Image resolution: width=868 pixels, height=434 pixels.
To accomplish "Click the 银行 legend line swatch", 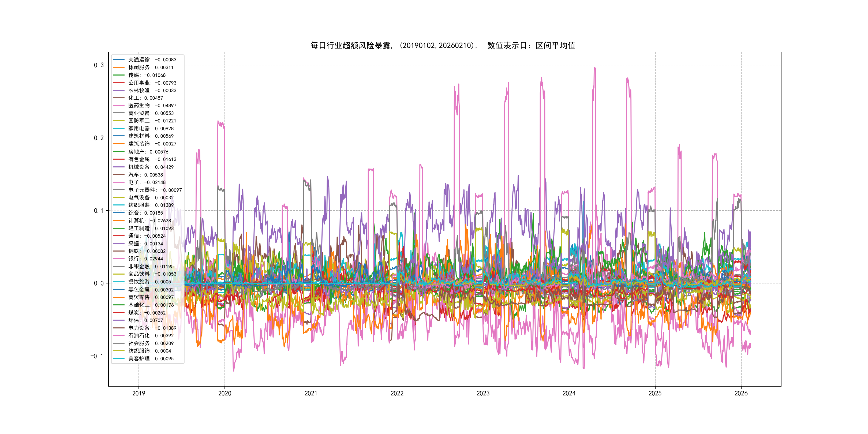I will [119, 259].
